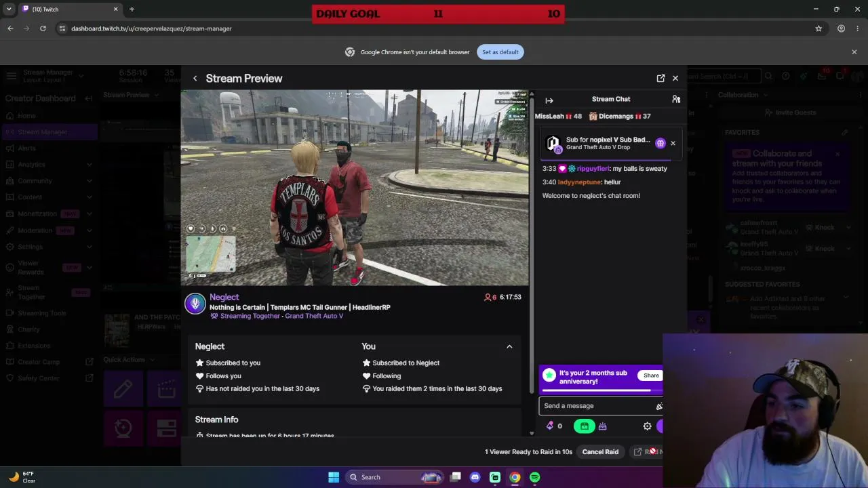The image size is (868, 488).
Task: Open the chat community users list
Action: tap(676, 100)
